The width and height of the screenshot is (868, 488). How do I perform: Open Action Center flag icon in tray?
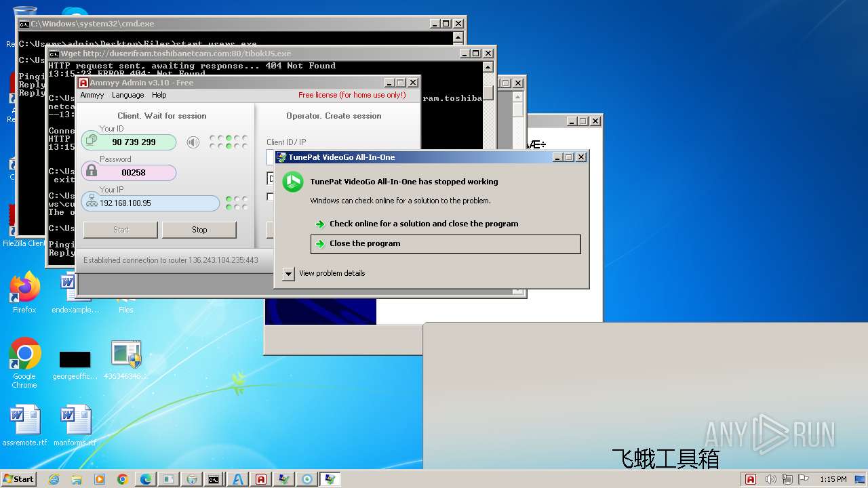[803, 479]
